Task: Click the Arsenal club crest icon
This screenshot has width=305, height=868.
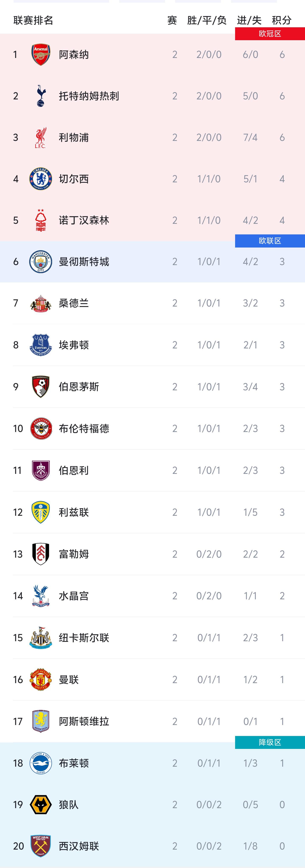Action: click(x=41, y=55)
